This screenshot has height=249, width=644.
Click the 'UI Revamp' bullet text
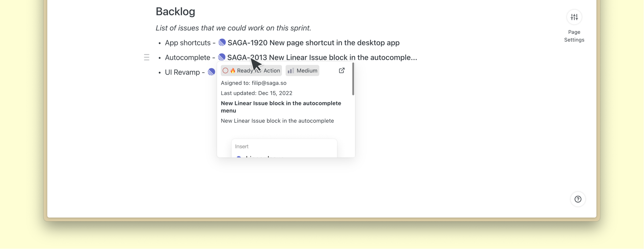point(182,72)
